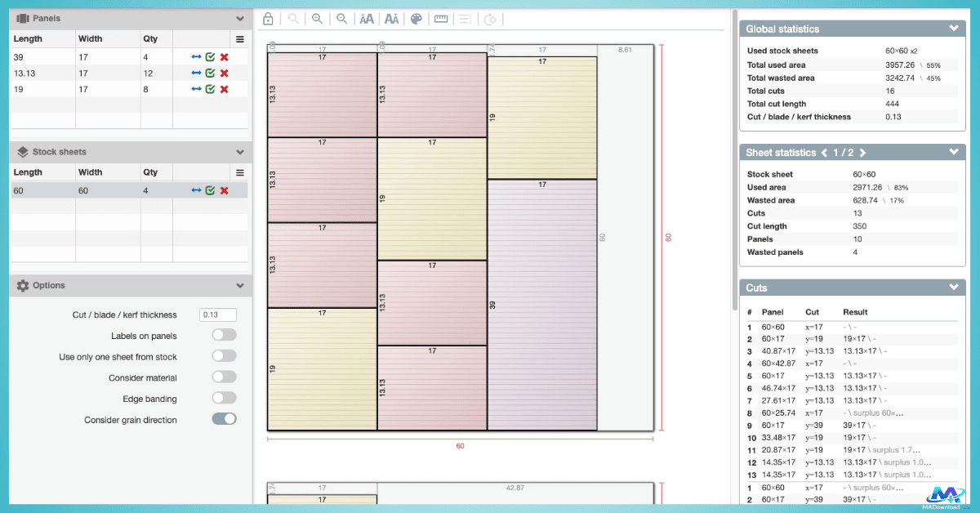This screenshot has height=513, width=980.
Task: Enable the Labels on panels switch
Action: [224, 336]
